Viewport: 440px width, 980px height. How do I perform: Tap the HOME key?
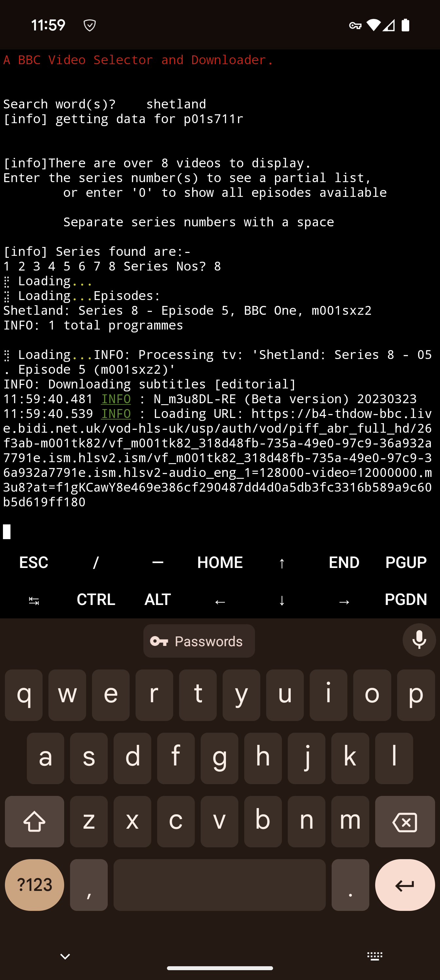pyautogui.click(x=220, y=563)
